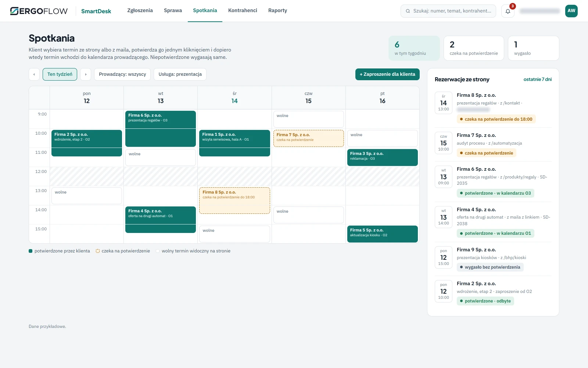The height and width of the screenshot is (368, 588).
Task: Open Firma 1 wizyta serwisowa event
Action: click(x=234, y=143)
